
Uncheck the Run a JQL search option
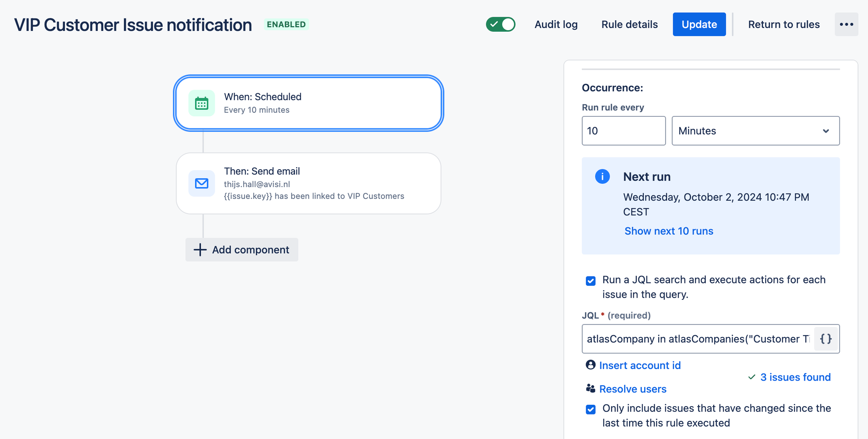click(x=590, y=281)
